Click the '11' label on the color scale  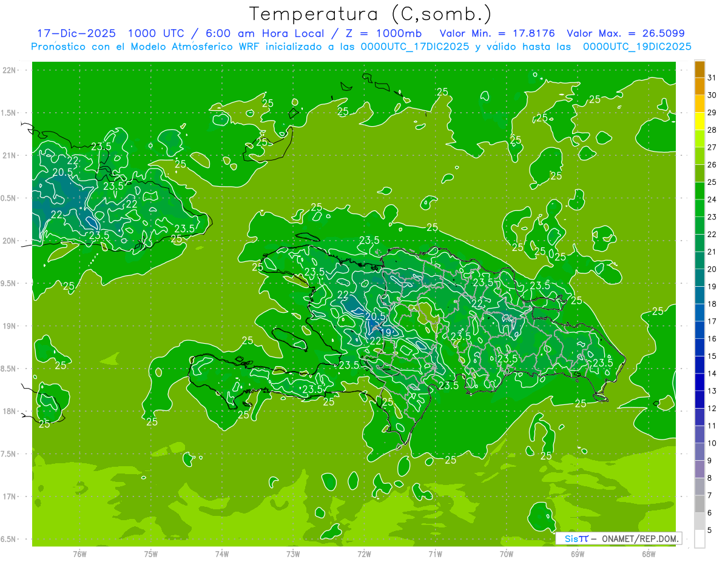pos(712,426)
